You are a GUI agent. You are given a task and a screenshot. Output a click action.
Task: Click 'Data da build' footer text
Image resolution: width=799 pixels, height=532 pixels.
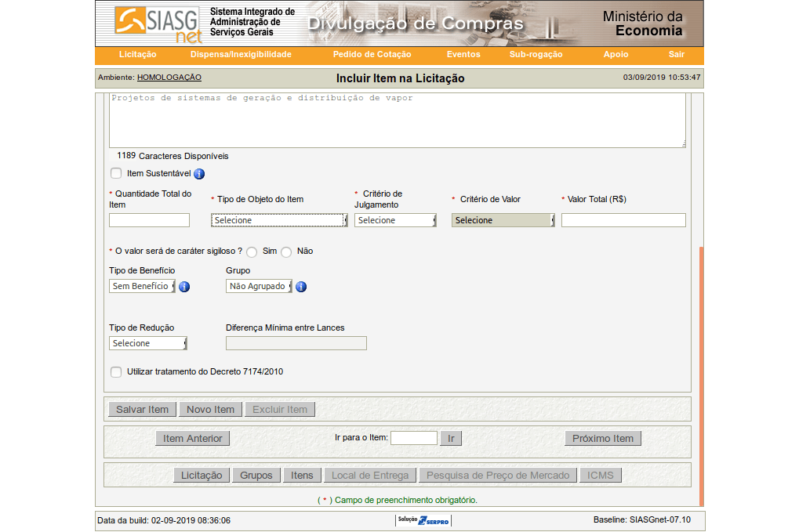coord(164,520)
